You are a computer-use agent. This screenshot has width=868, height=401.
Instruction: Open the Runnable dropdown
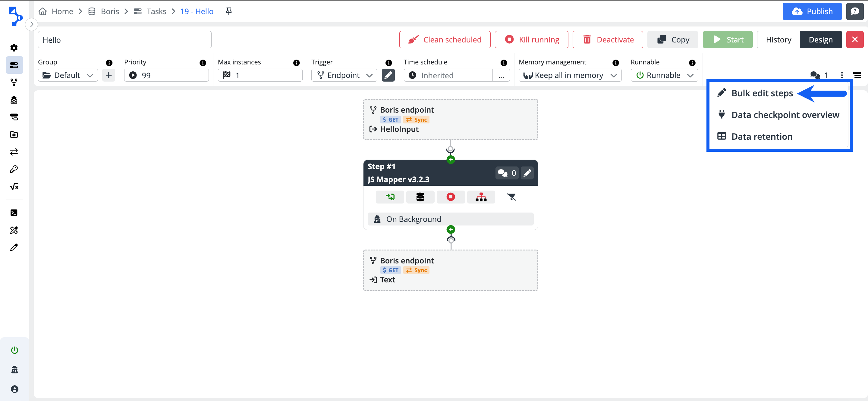pyautogui.click(x=664, y=75)
